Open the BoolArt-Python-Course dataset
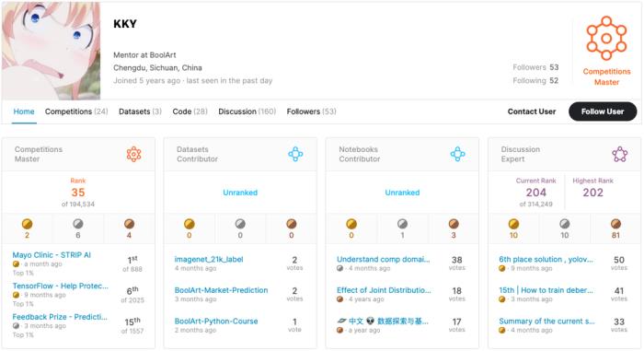This screenshot has width=644, height=351. [216, 321]
